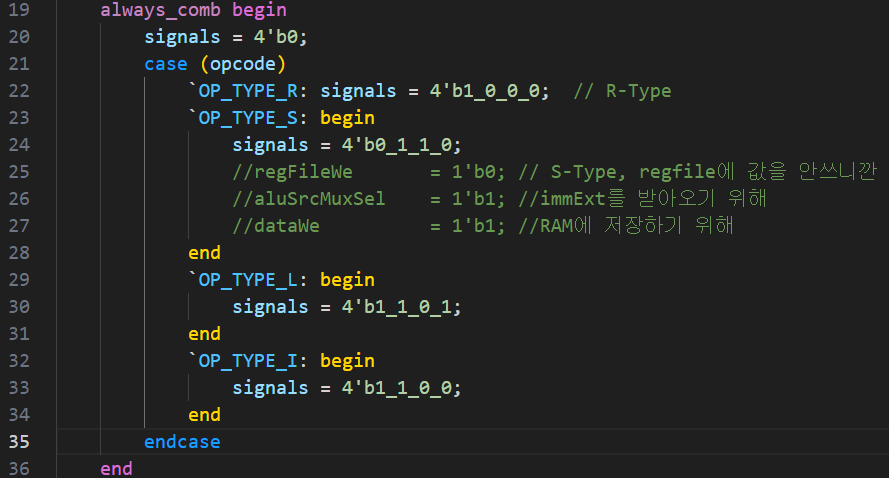Screen dimensions: 889x478
Task: Click 'end' on line 34
Action: [x=204, y=415]
